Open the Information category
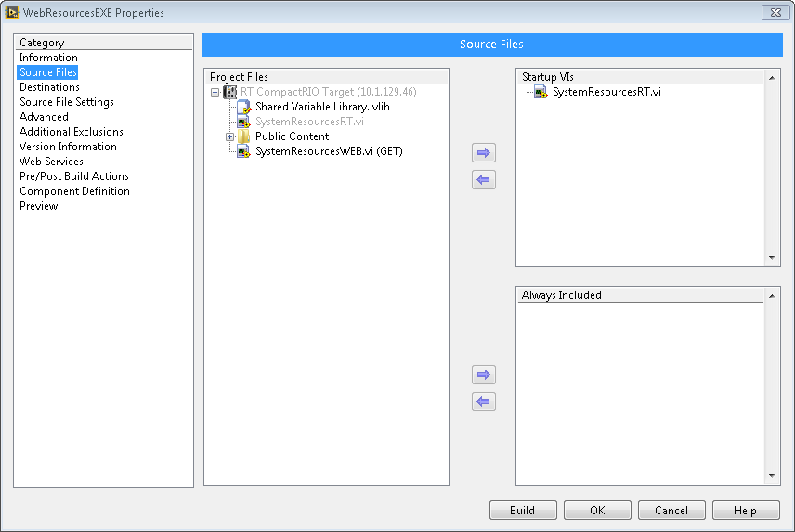This screenshot has width=795, height=532. tap(48, 58)
